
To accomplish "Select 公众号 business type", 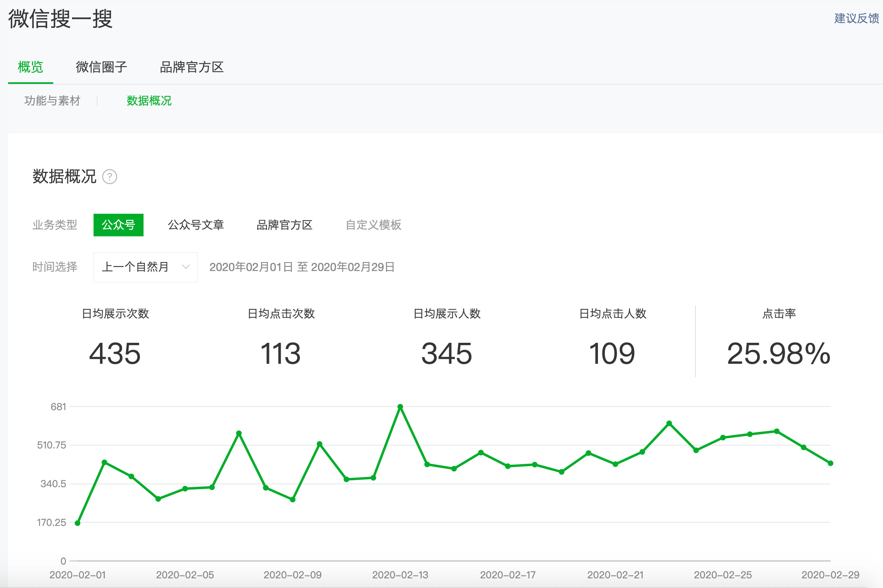I will 118,225.
